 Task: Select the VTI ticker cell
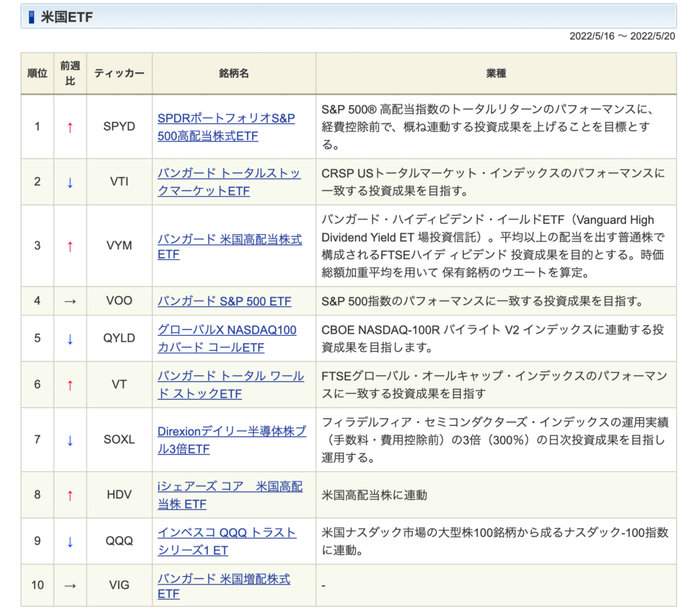119,181
